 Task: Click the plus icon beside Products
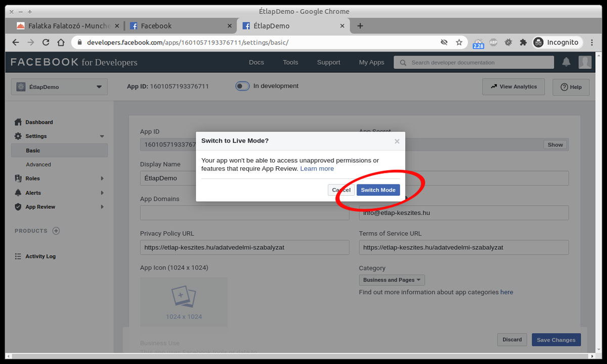[56, 231]
